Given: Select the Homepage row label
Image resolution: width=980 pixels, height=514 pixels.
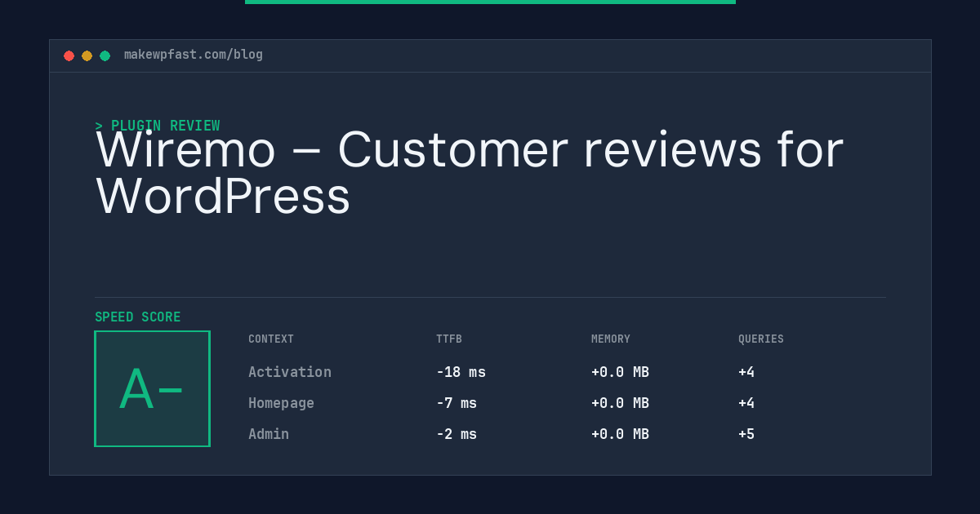Looking at the screenshot, I should (281, 403).
